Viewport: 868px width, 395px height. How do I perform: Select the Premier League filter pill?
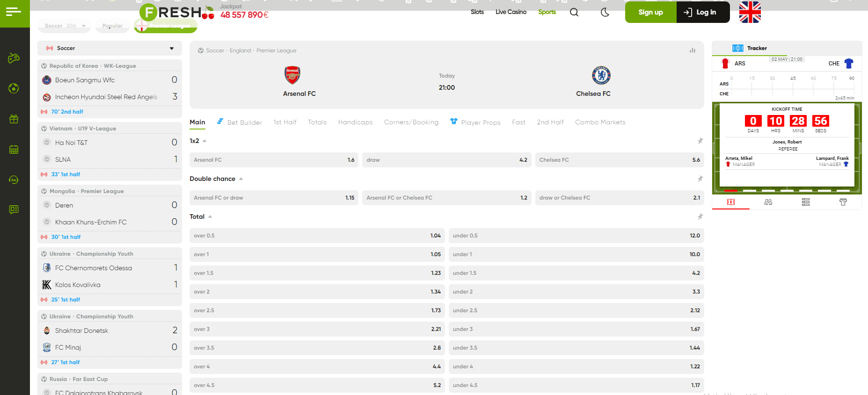[166, 26]
